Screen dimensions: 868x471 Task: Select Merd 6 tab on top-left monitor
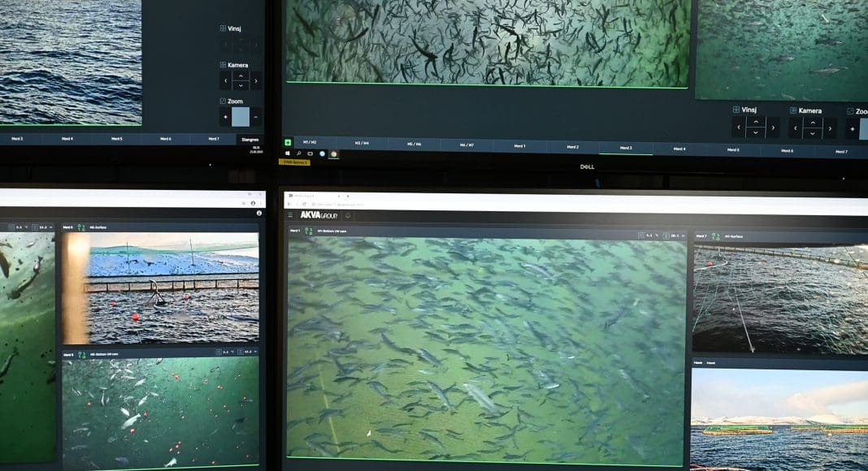[166, 139]
